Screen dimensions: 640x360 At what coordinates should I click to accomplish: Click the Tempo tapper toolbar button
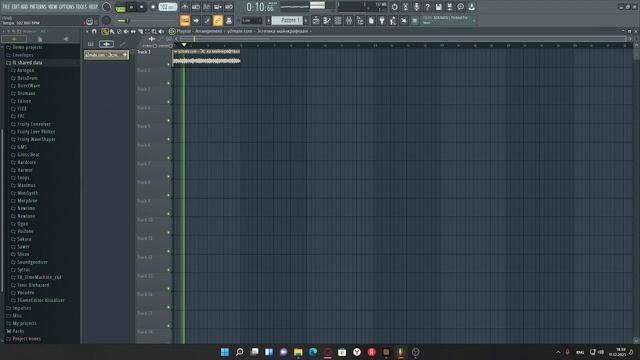point(393,20)
